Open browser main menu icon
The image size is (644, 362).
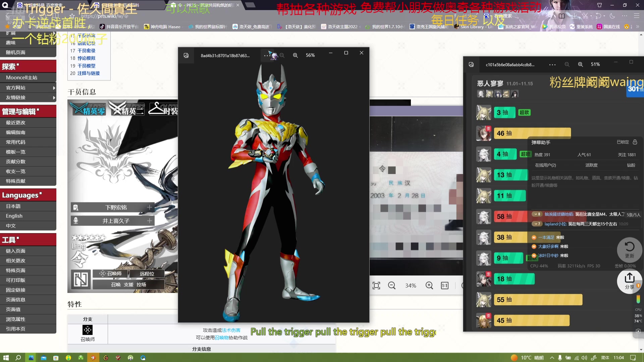pyautogui.click(x=636, y=16)
